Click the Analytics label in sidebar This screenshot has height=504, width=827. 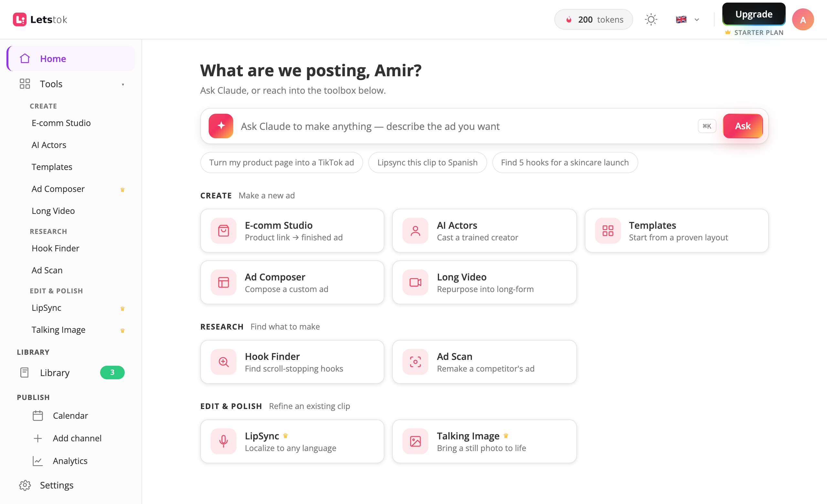70,461
